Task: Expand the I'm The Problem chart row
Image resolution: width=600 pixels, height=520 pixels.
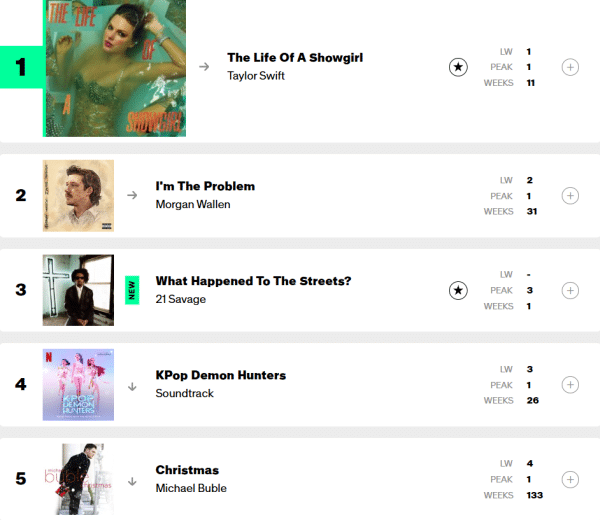Action: (x=570, y=196)
